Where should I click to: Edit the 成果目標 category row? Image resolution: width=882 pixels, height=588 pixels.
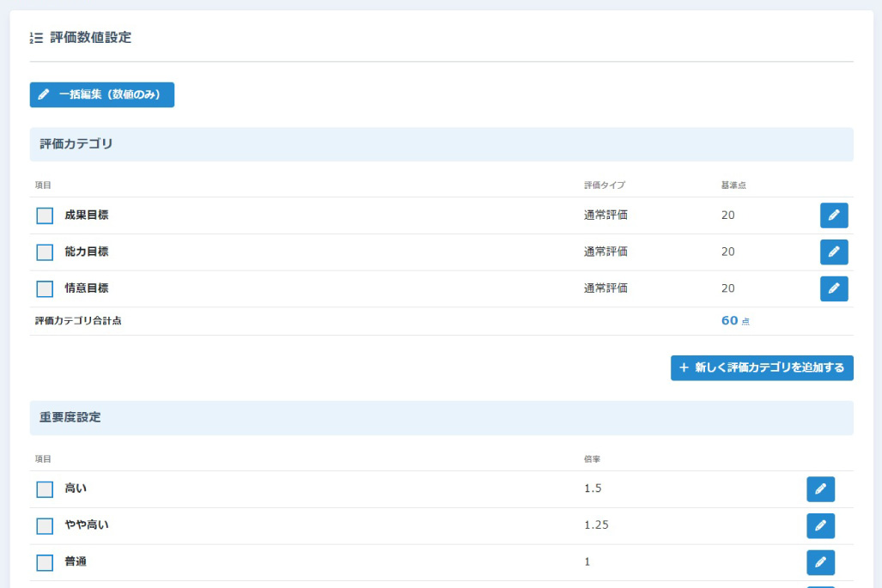tap(833, 215)
